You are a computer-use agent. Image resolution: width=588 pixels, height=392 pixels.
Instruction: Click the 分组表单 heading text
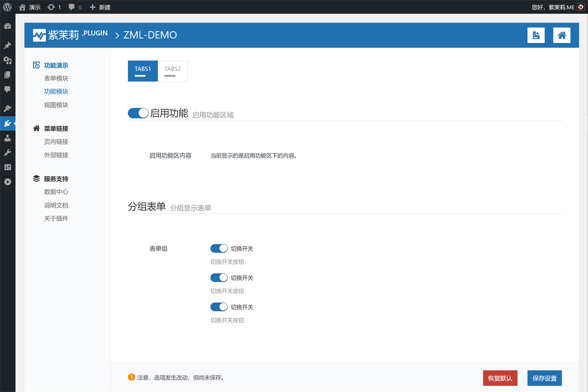pyautogui.click(x=147, y=206)
